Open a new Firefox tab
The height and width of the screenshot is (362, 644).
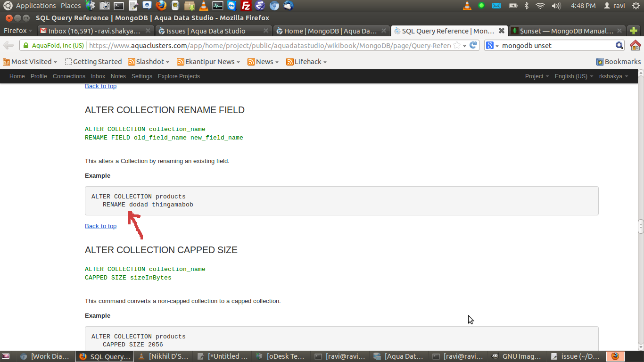(634, 31)
